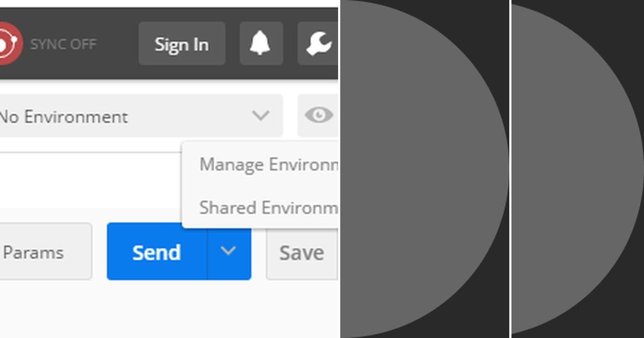Open settings via the wrench icon
Viewport: 644px width, 338px height.
(318, 43)
